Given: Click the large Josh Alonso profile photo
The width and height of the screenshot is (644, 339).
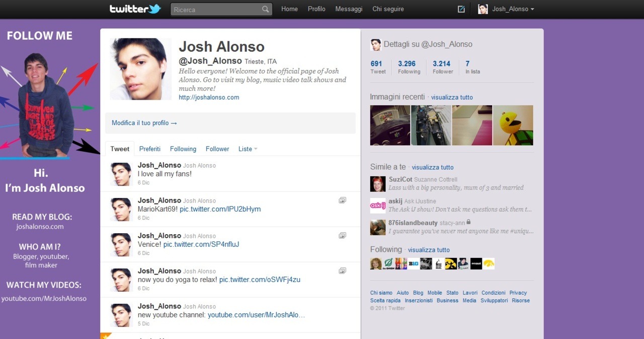Looking at the screenshot, I should 141,69.
